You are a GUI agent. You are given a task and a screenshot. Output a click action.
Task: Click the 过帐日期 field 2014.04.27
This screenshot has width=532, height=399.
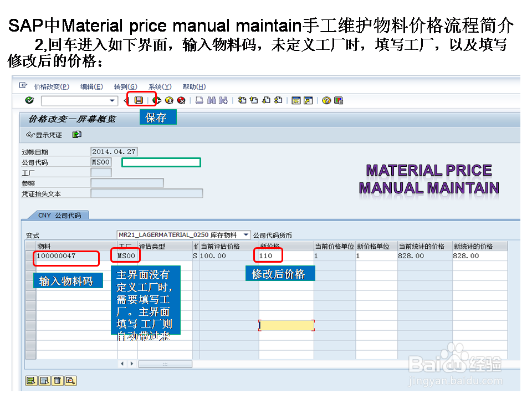pos(114,152)
